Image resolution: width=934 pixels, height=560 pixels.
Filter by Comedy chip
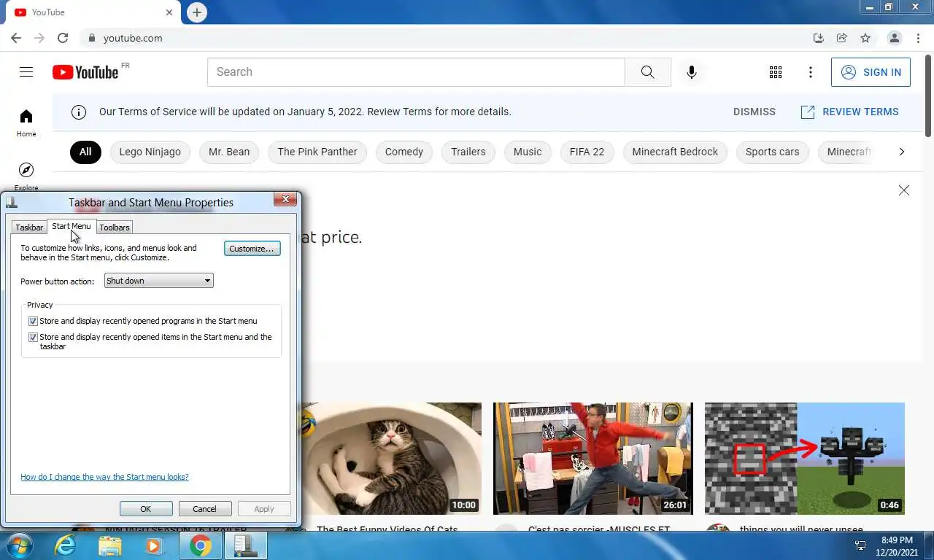click(404, 152)
